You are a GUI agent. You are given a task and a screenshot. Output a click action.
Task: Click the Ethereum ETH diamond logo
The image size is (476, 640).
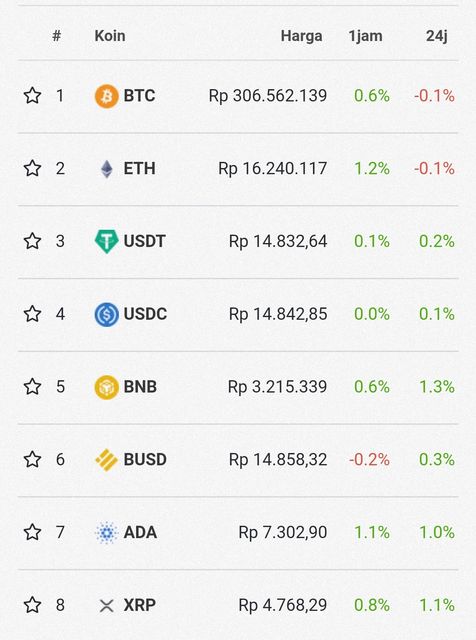[107, 169]
